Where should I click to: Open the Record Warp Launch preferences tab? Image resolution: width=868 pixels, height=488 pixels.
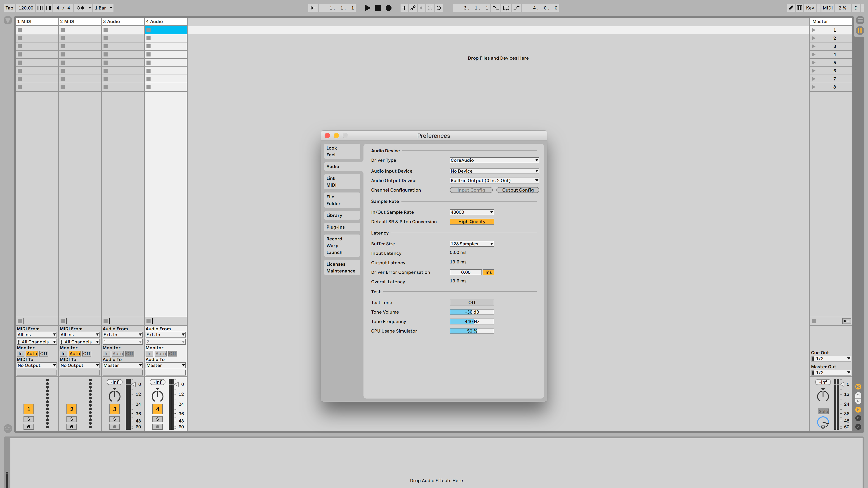342,246
